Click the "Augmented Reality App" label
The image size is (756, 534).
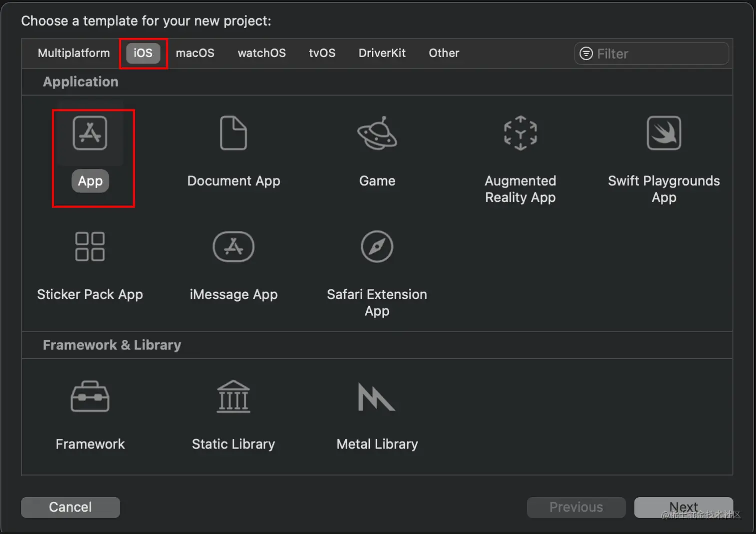(x=520, y=189)
